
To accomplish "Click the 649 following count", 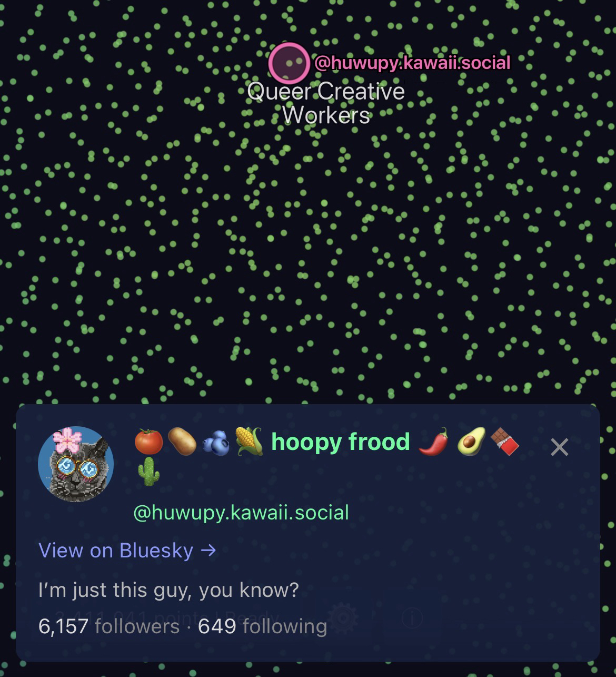I will point(263,626).
